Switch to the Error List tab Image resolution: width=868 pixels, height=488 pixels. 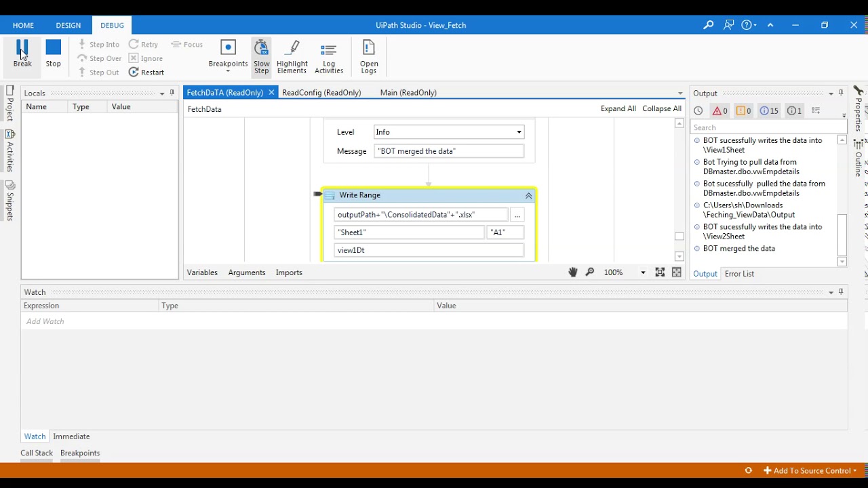[739, 274]
